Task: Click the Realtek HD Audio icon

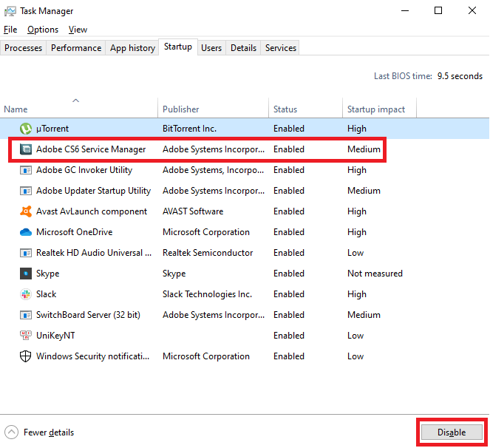Action: pos(26,253)
